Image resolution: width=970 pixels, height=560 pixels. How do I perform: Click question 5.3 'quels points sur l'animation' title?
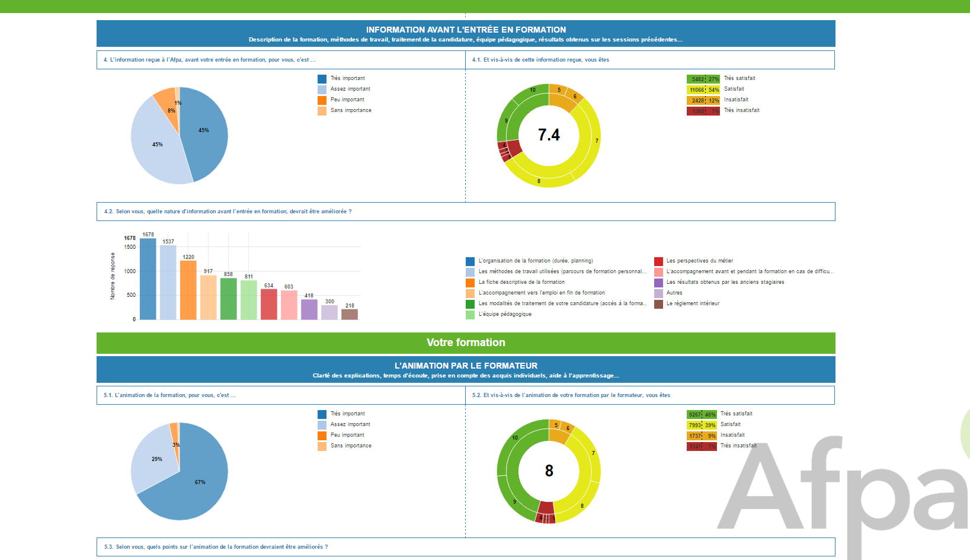tap(216, 547)
